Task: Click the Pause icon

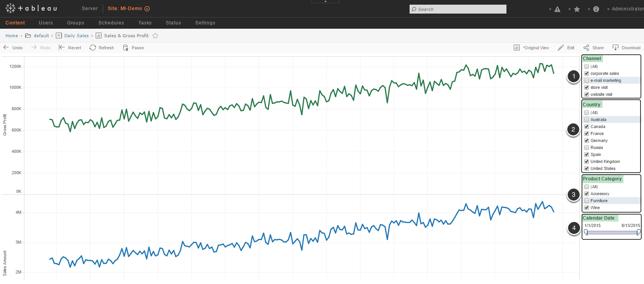Action: 126,48
